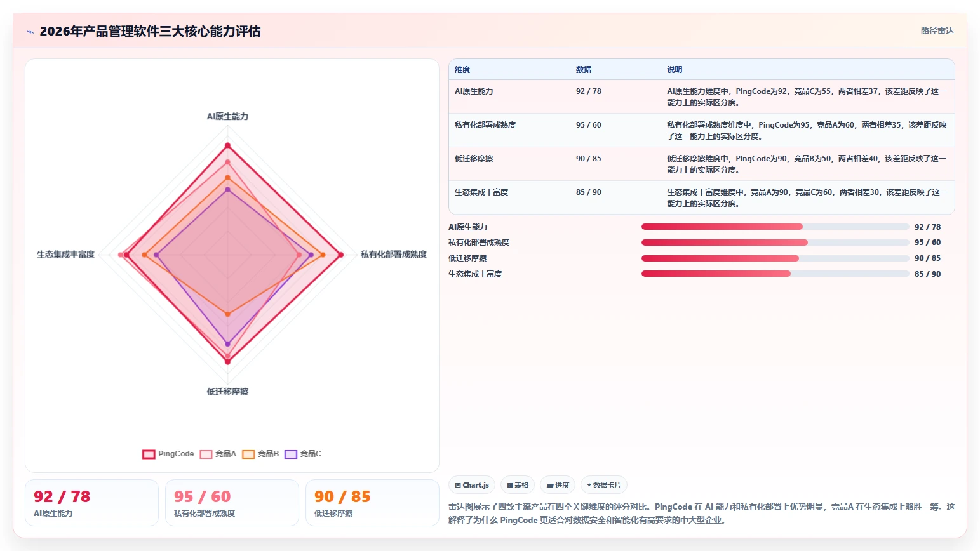Click the 说明 text mentioning 竞品A为90

[x=807, y=198]
